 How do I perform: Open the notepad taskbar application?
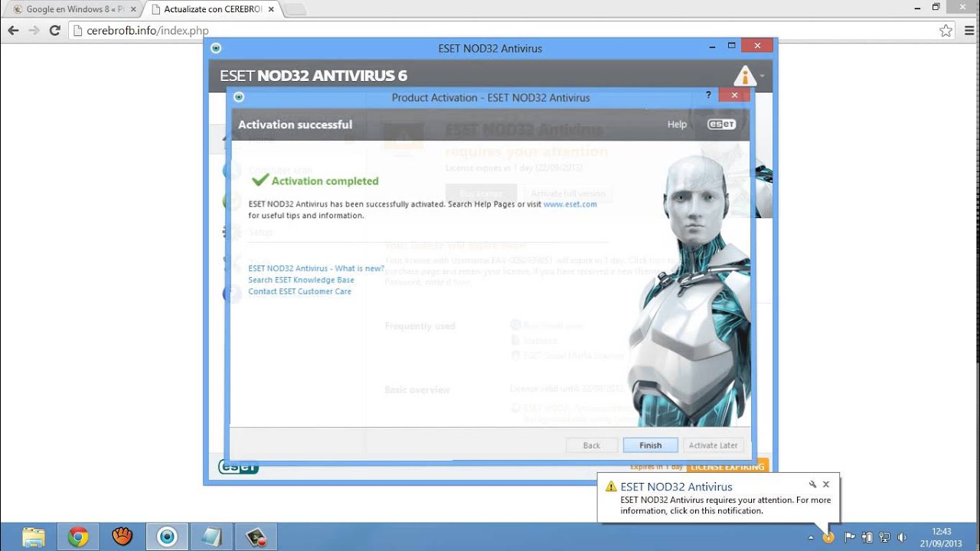(x=211, y=536)
